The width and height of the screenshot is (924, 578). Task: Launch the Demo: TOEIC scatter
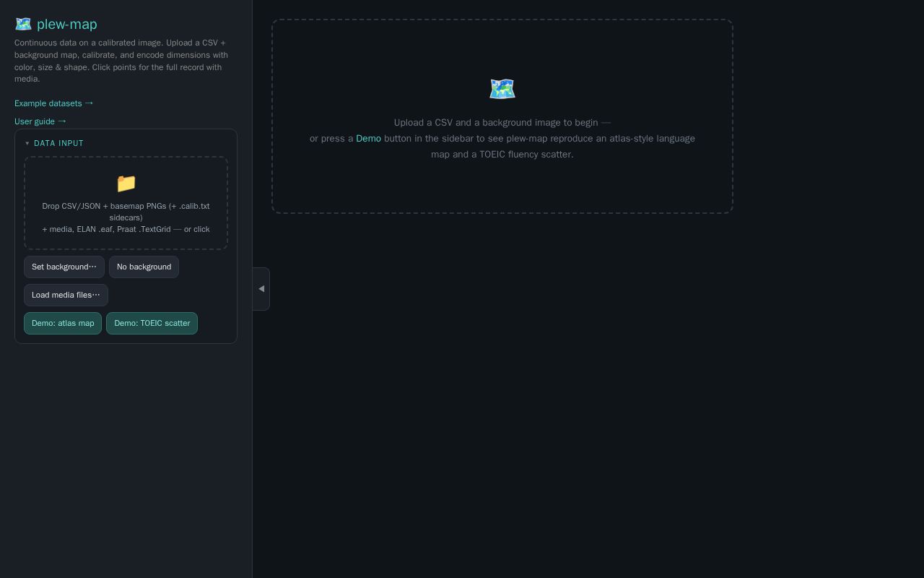tap(152, 323)
